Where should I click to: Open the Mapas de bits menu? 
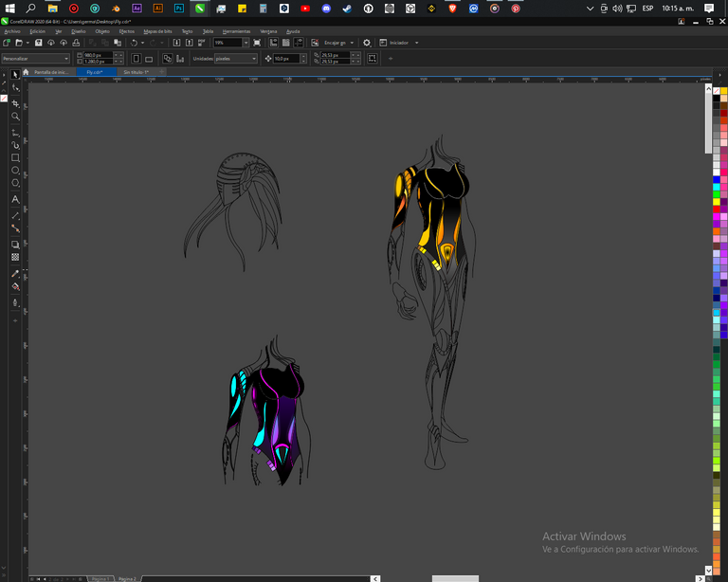click(x=157, y=31)
